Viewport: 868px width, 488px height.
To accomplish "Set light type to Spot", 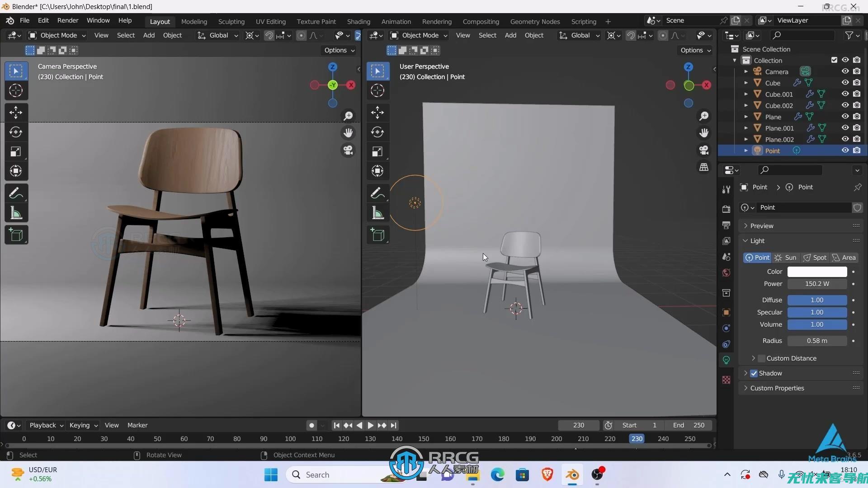I will (815, 258).
